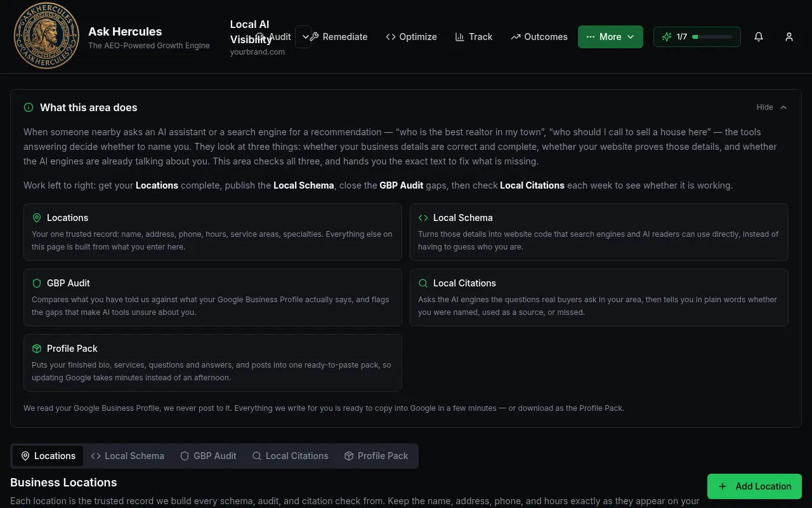
Task: Click the magnifier icon in Local Citations card
Action: click(x=423, y=283)
